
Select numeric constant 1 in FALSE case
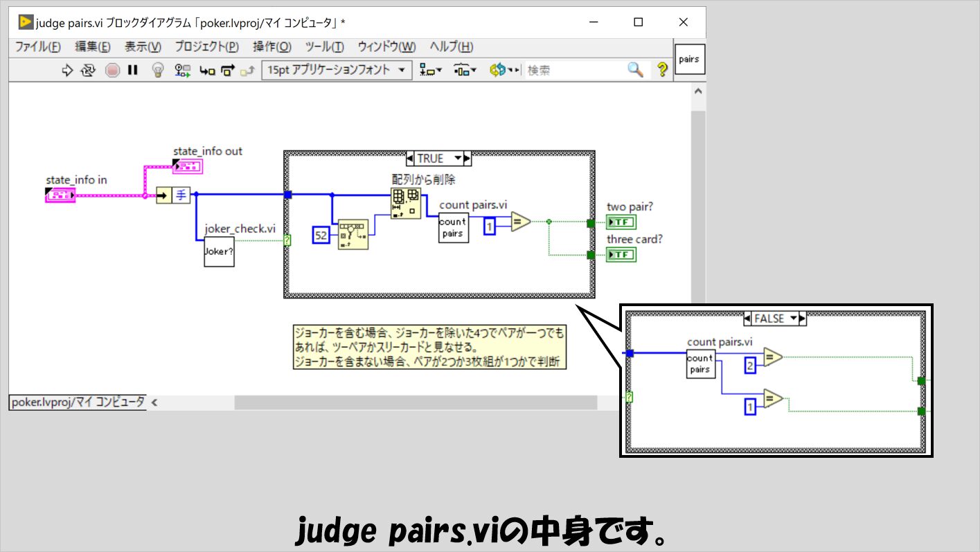point(751,407)
